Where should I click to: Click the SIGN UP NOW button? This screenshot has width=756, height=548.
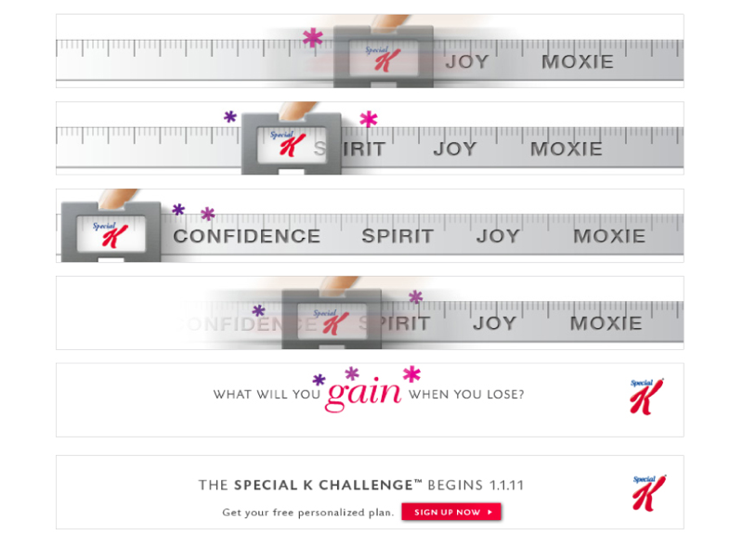(451, 512)
